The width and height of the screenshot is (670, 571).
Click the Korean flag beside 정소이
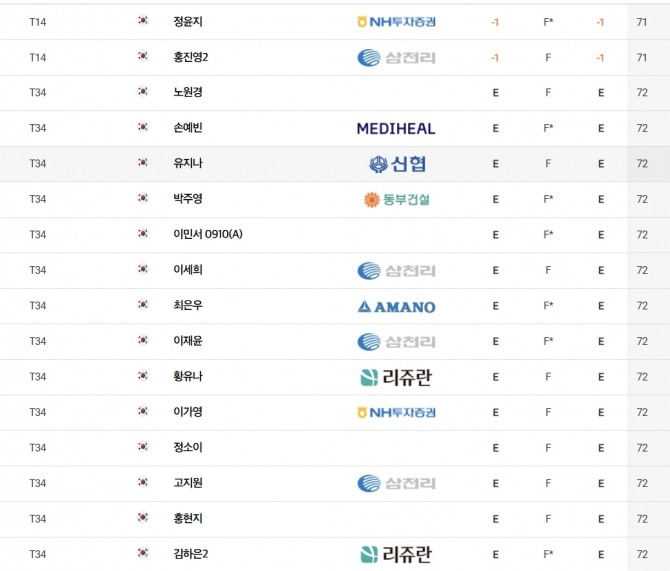tap(143, 448)
